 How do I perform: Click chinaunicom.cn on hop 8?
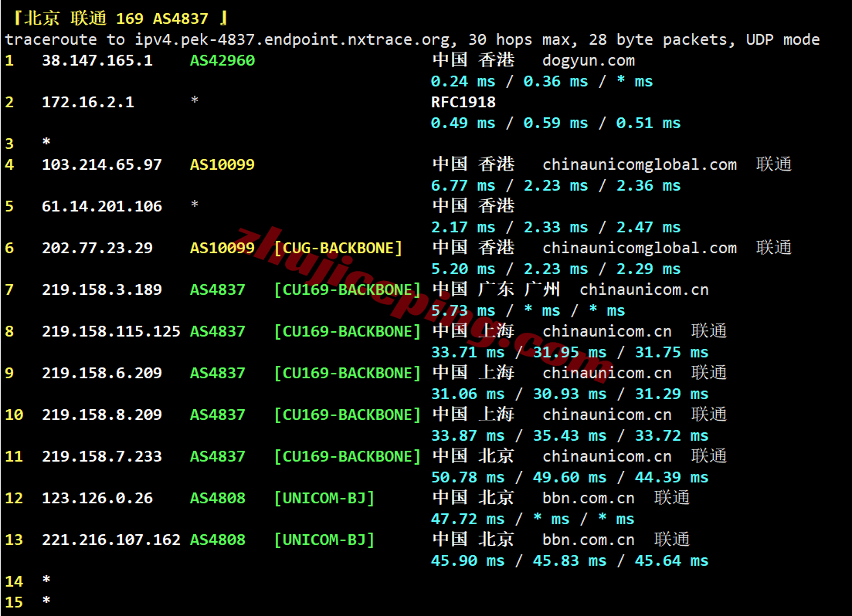click(607, 331)
